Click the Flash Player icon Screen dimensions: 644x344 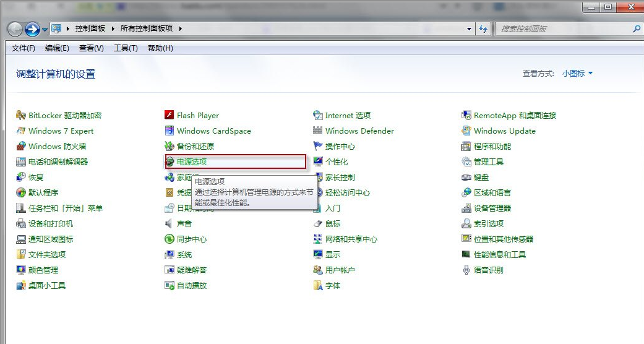click(170, 115)
